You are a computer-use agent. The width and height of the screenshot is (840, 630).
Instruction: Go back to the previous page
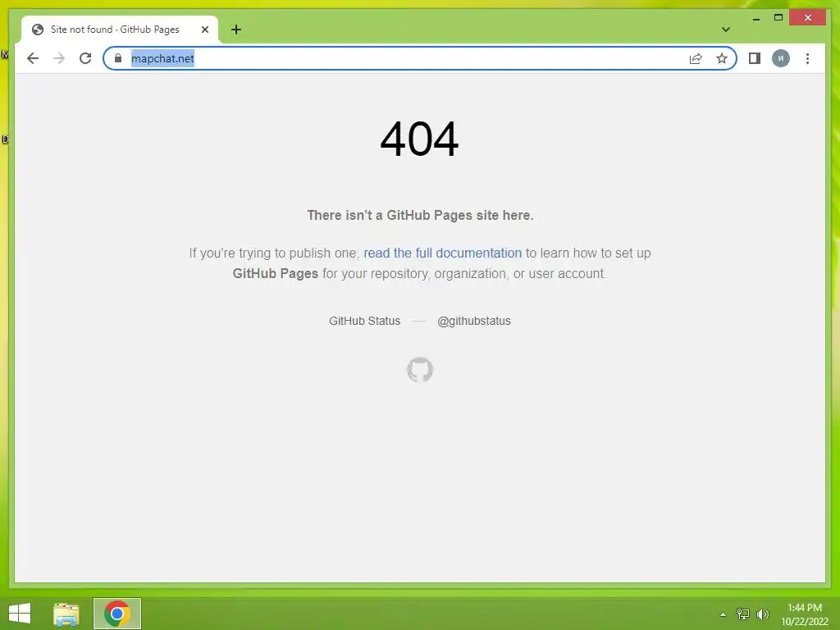[x=33, y=58]
